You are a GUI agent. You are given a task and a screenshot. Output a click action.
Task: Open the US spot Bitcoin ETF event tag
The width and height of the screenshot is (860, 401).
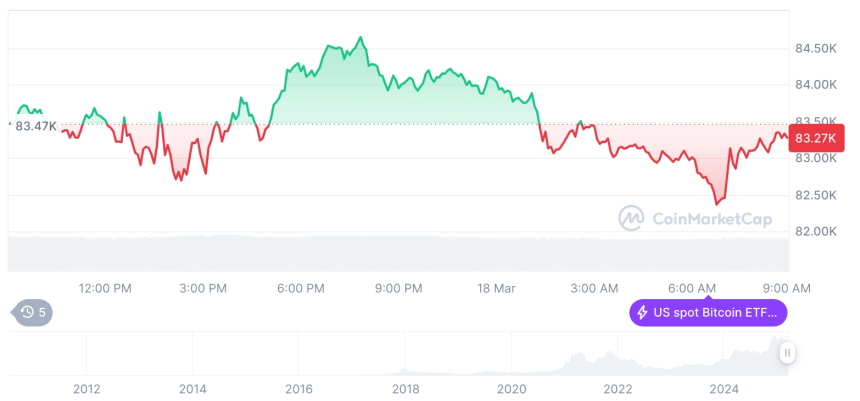pos(708,313)
